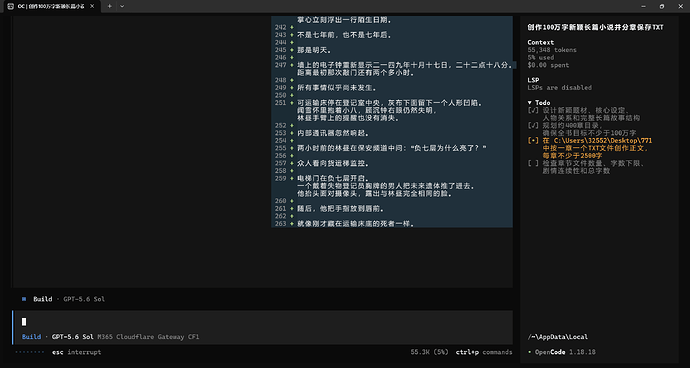Click the 55,348 tokens value
The width and height of the screenshot is (690, 368).
coord(552,50)
